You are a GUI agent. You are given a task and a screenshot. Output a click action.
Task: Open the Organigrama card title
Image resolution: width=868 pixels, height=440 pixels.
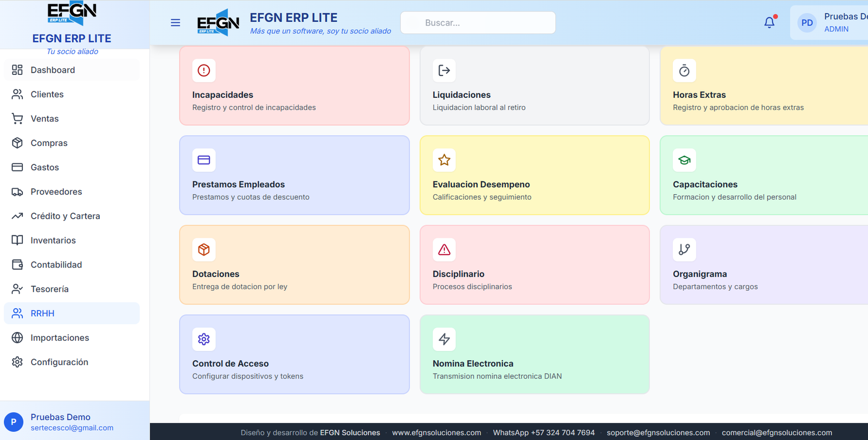click(700, 274)
